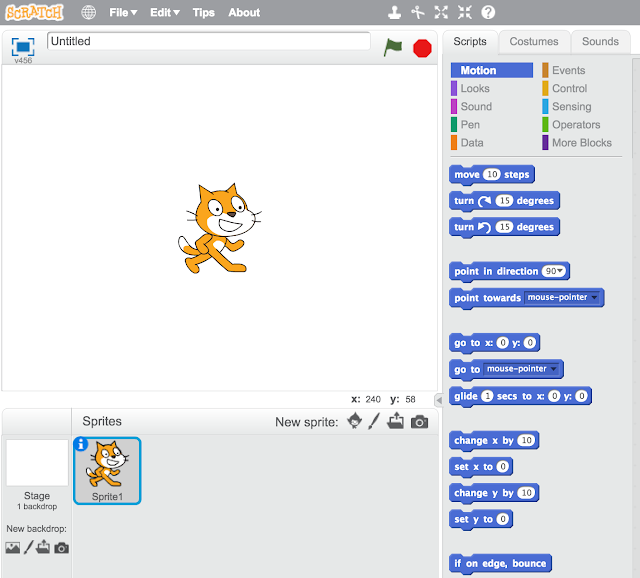Select the Motion block category
Viewport: 640px width, 578px height.
(x=492, y=70)
